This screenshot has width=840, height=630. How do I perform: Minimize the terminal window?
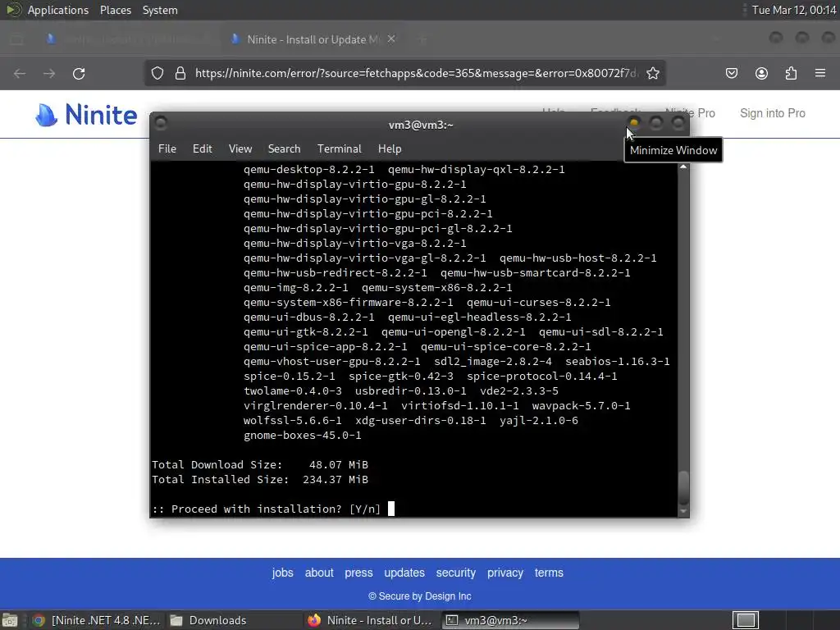634,123
